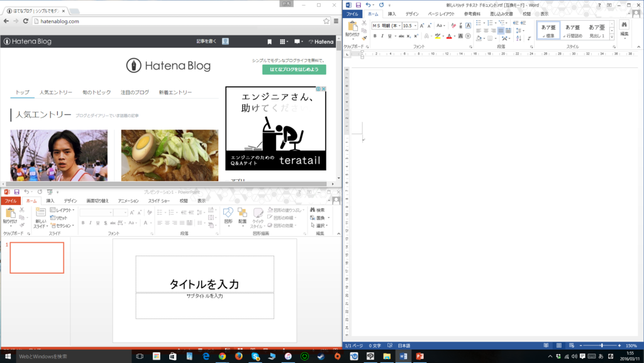The width and height of the screenshot is (644, 363).
Task: Open line spacing dropdown in Word
Action: click(x=519, y=31)
